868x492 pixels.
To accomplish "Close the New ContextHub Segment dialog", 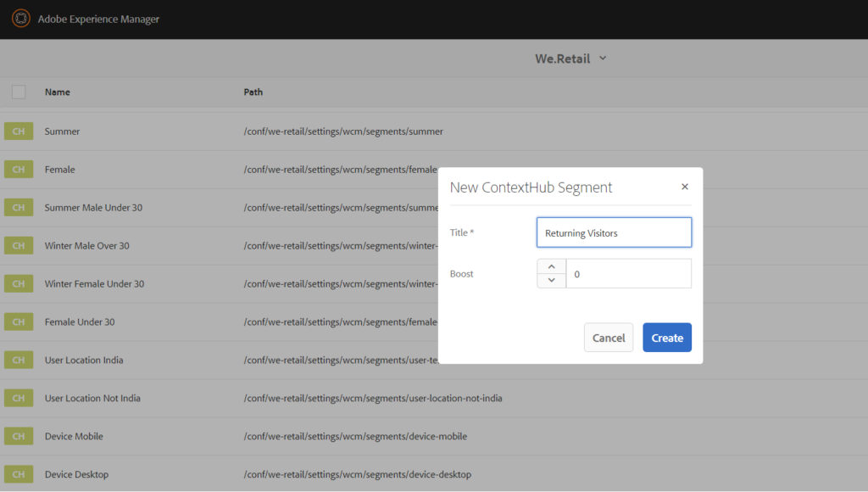I will 685,187.
